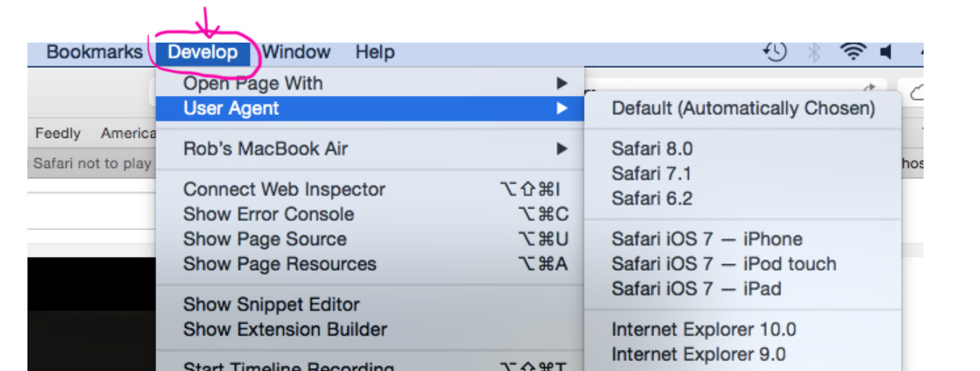Select Internet Explorer 10.0 user agent

click(x=743, y=330)
